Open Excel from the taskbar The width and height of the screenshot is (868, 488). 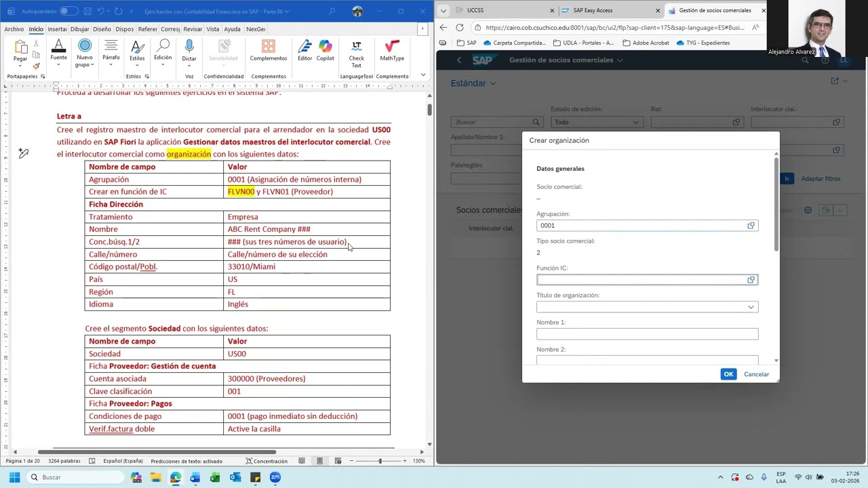coord(215,477)
